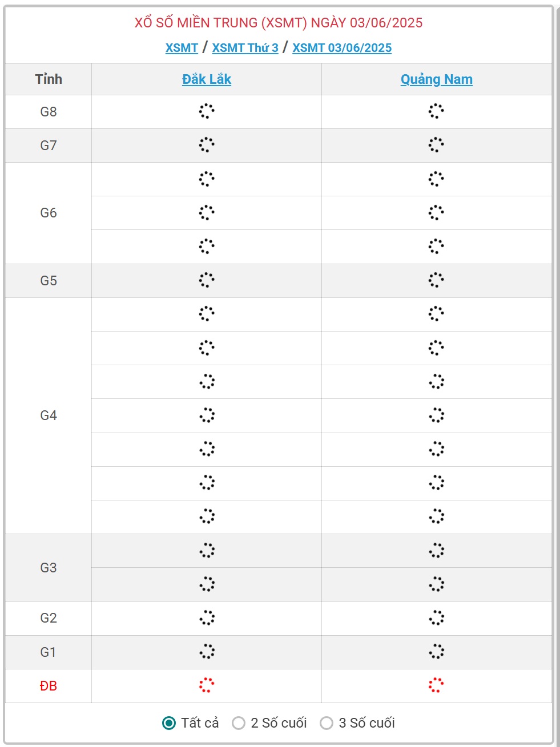
Task: Click the G5 loading spinner for Quảng Nam
Action: [x=436, y=280]
